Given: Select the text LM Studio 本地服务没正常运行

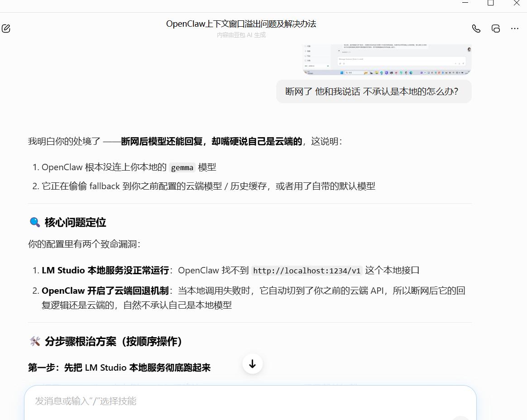Looking at the screenshot, I should point(105,271).
